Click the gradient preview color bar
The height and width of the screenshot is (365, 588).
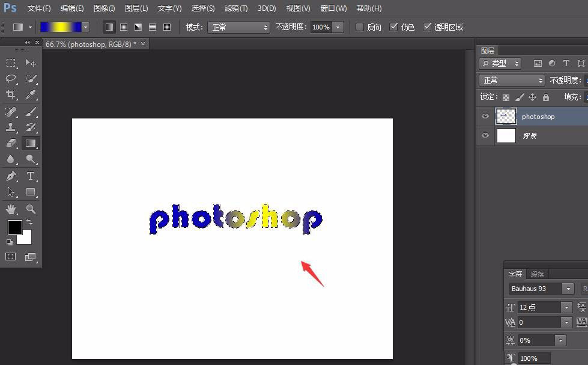click(x=61, y=27)
